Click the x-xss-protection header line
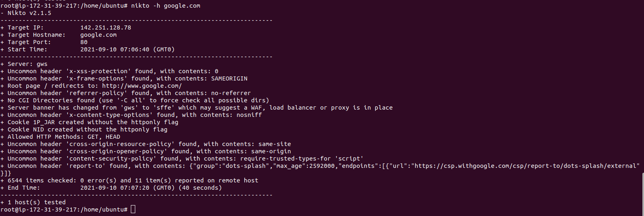 109,71
